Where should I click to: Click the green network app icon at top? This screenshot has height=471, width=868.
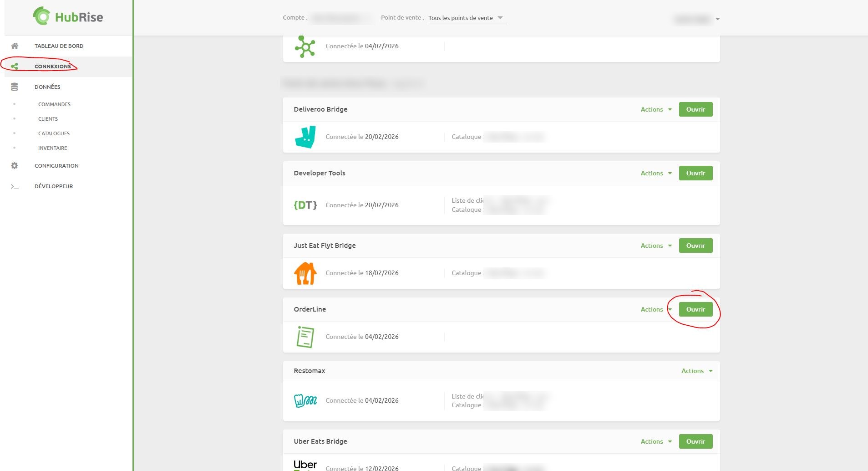click(x=305, y=46)
